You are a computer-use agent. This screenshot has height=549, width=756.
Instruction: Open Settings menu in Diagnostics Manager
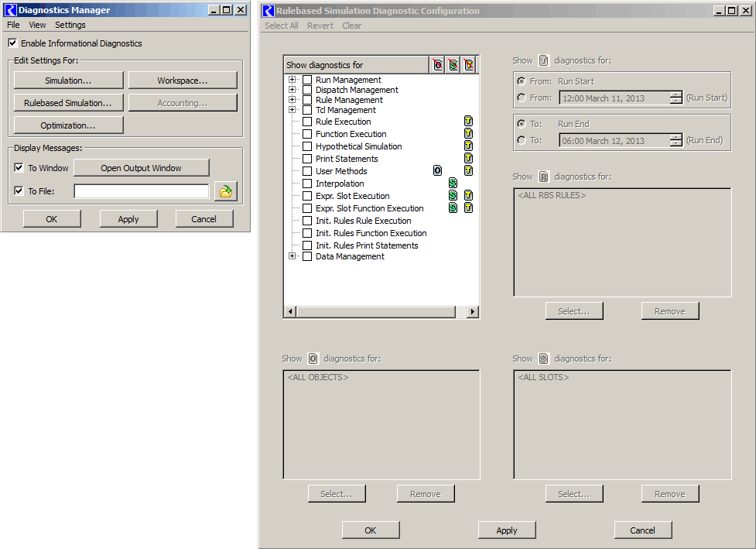[x=70, y=25]
